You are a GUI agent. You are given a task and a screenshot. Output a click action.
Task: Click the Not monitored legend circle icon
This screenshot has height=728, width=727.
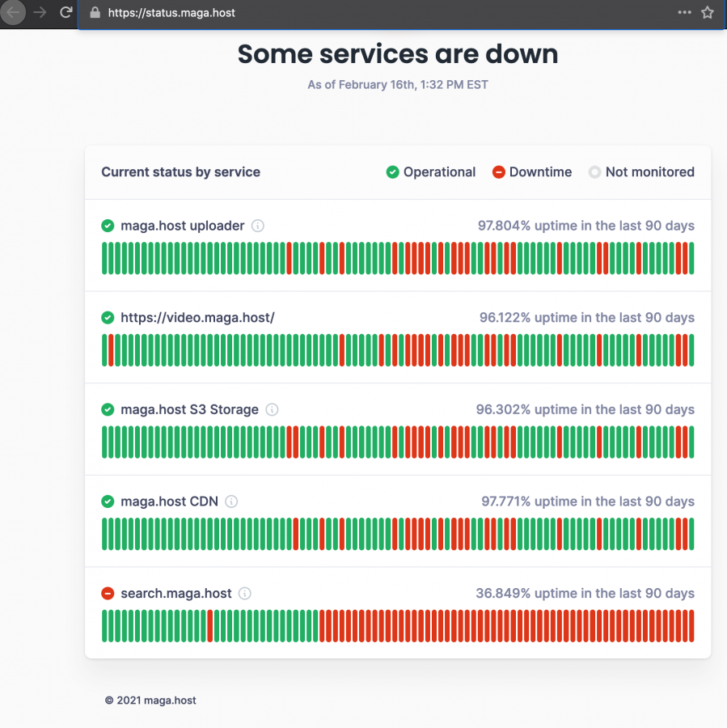(x=594, y=172)
